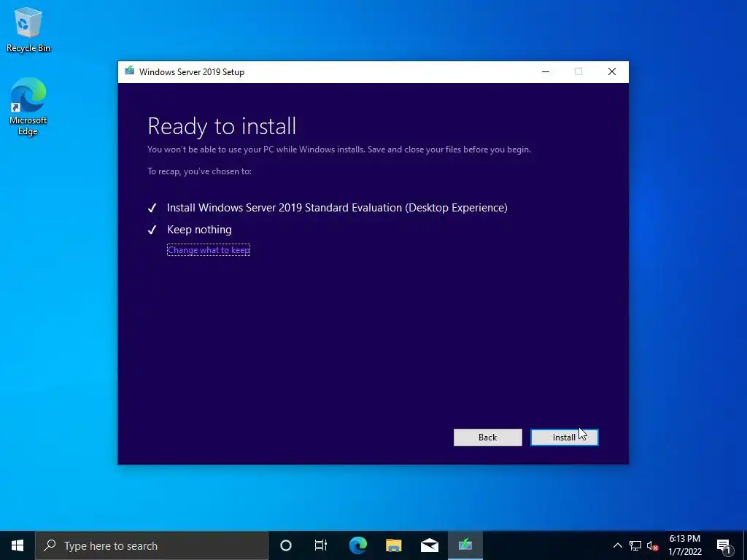The width and height of the screenshot is (747, 560).
Task: Click the 'Ready to install' heading
Action: (x=222, y=126)
